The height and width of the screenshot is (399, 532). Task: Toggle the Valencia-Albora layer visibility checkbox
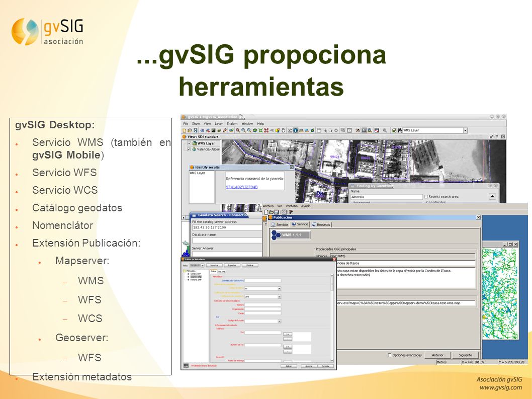coord(190,149)
